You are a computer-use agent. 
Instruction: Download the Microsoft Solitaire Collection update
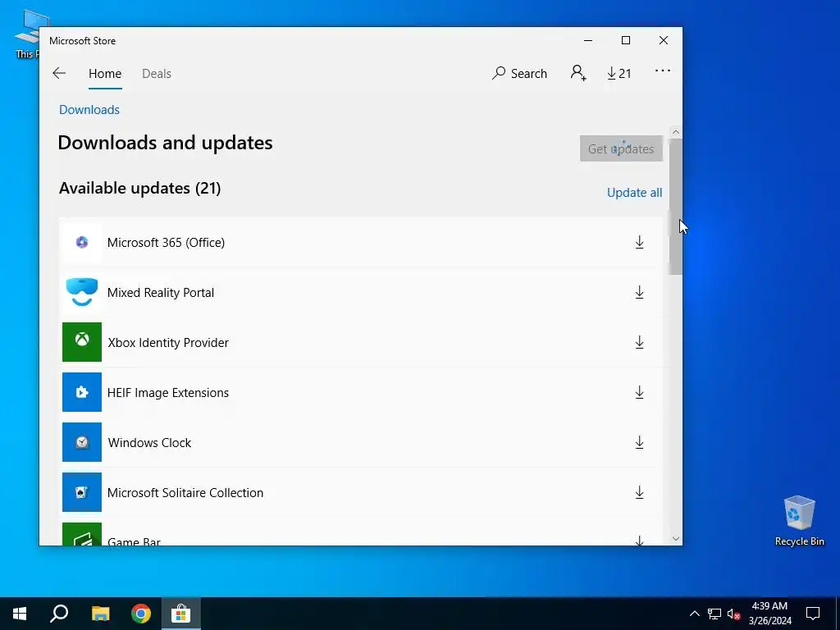(639, 492)
